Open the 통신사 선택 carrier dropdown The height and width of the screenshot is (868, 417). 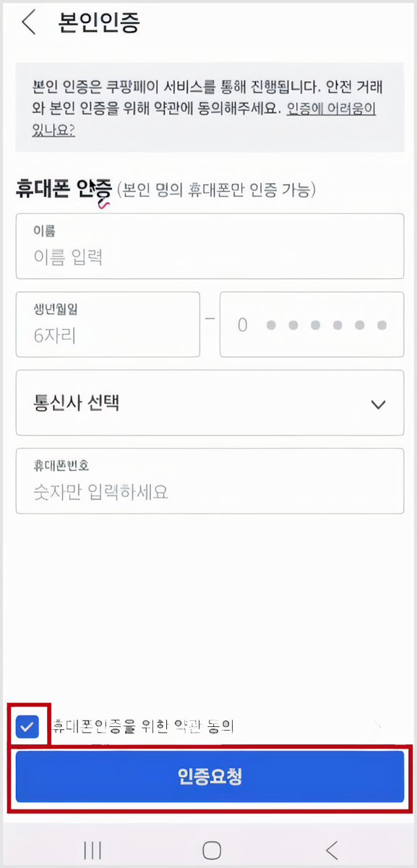pyautogui.click(x=210, y=404)
